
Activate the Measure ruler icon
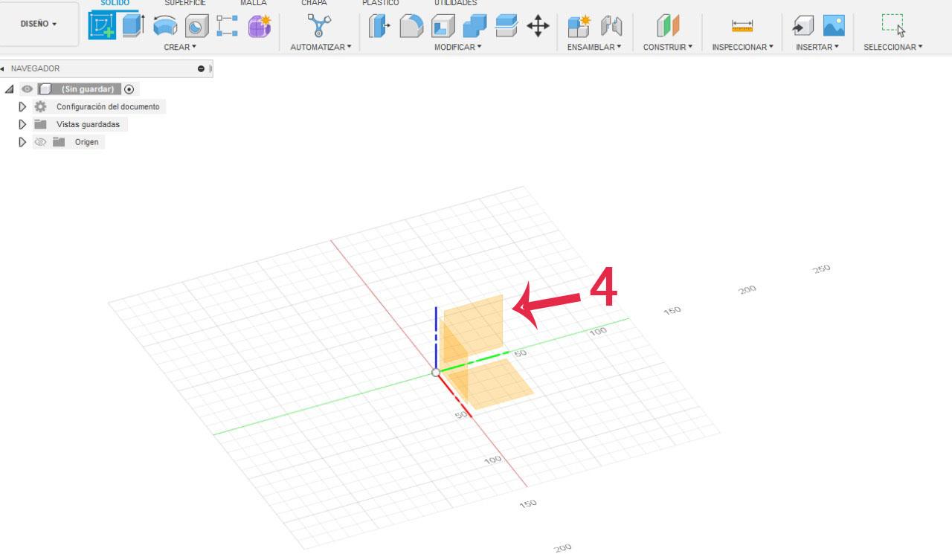coord(742,27)
